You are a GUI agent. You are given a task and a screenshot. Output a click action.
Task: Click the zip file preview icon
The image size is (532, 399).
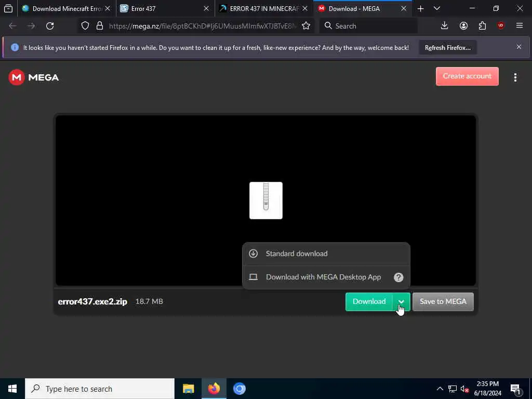point(265,201)
